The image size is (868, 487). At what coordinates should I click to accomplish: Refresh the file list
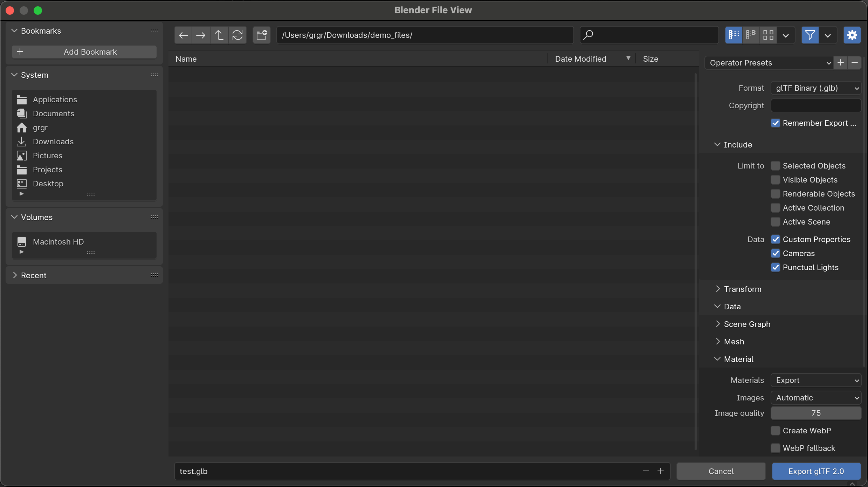point(237,35)
